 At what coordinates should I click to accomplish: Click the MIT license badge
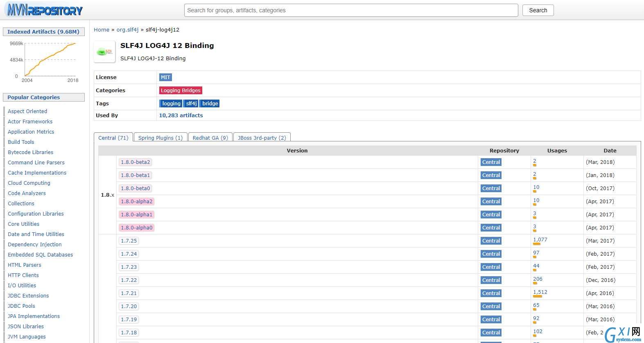point(165,77)
